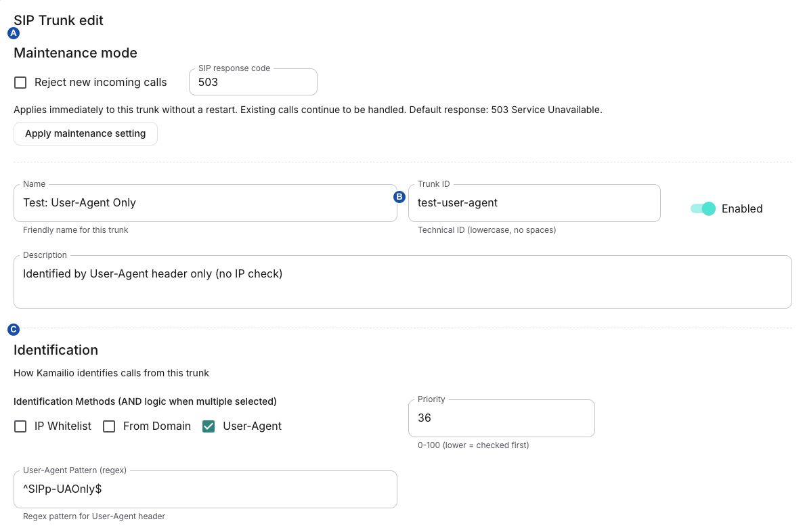Uncheck the User-Agent identification method
This screenshot has height=532, width=805.
point(209,426)
